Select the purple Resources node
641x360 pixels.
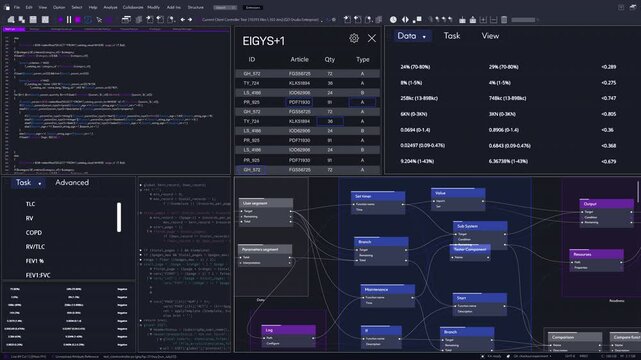tap(596, 260)
